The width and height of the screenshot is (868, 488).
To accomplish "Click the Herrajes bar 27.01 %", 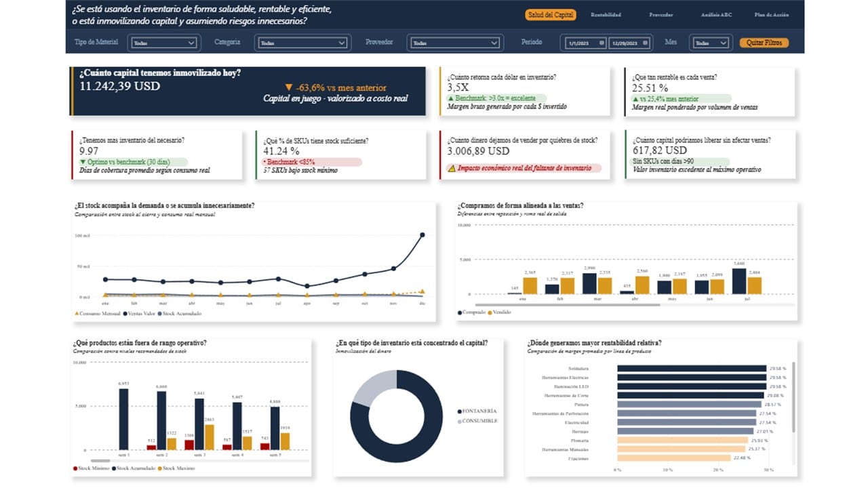I will (686, 431).
